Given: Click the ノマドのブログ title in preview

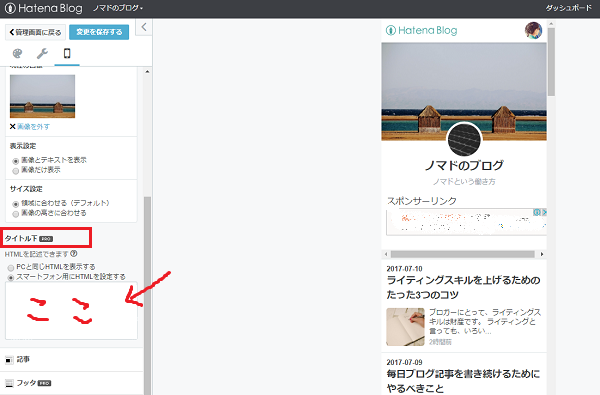Looking at the screenshot, I should coord(464,165).
